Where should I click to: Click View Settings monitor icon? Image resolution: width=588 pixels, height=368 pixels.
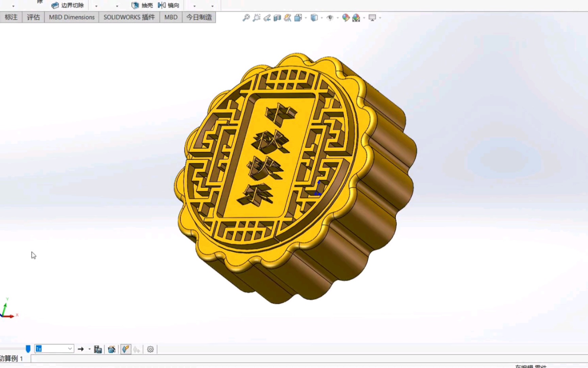pyautogui.click(x=372, y=18)
